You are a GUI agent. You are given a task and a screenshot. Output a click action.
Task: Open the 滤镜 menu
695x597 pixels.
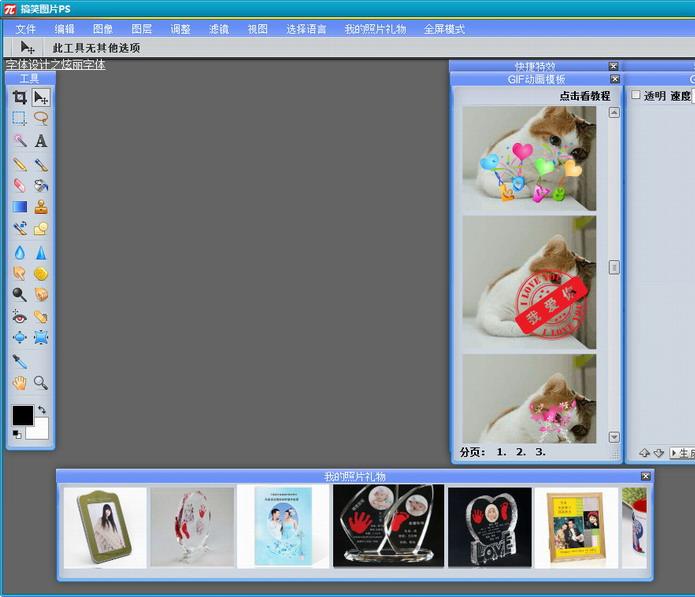tap(219, 29)
